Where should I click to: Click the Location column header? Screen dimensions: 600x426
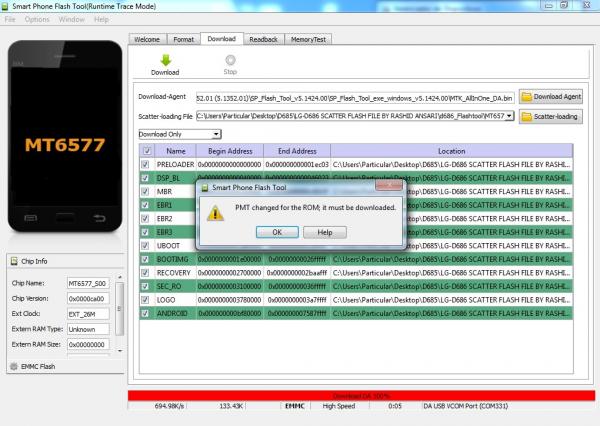coord(452,151)
